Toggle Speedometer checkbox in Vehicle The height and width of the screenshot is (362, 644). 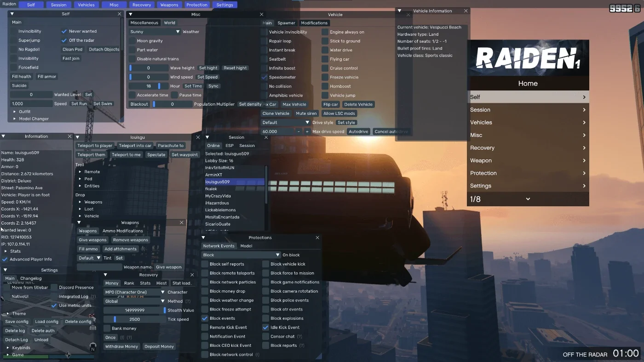(264, 77)
